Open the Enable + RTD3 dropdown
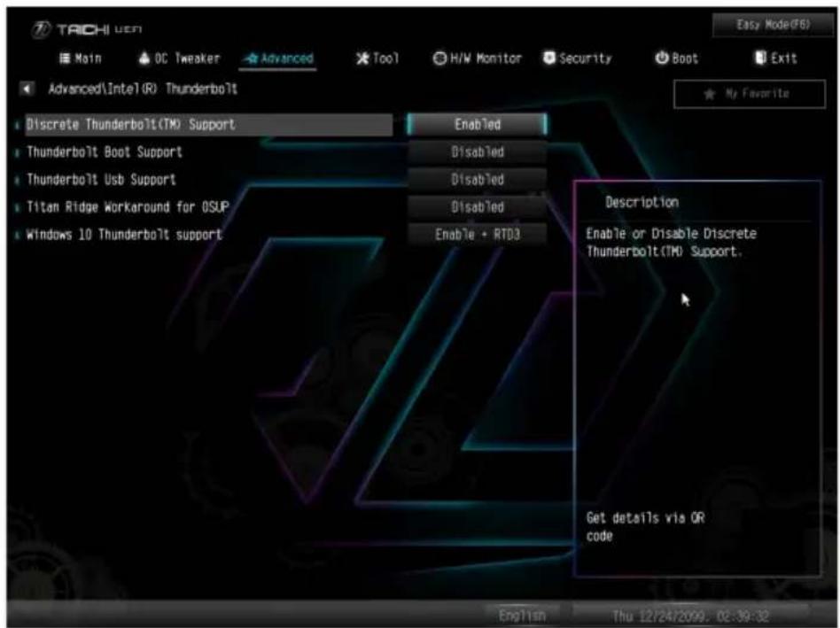The width and height of the screenshot is (840, 628). point(478,235)
